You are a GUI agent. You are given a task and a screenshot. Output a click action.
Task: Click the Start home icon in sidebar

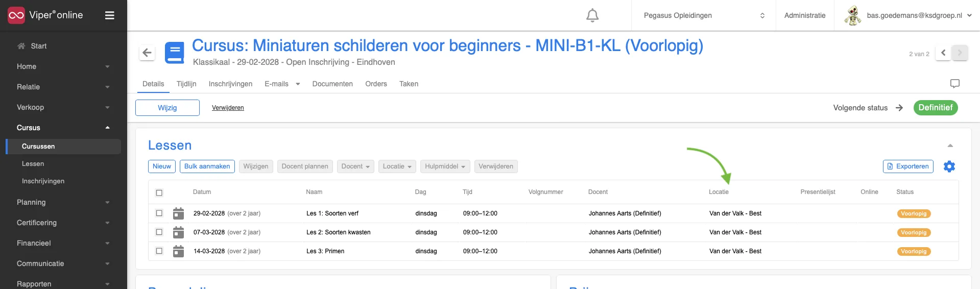(21, 46)
